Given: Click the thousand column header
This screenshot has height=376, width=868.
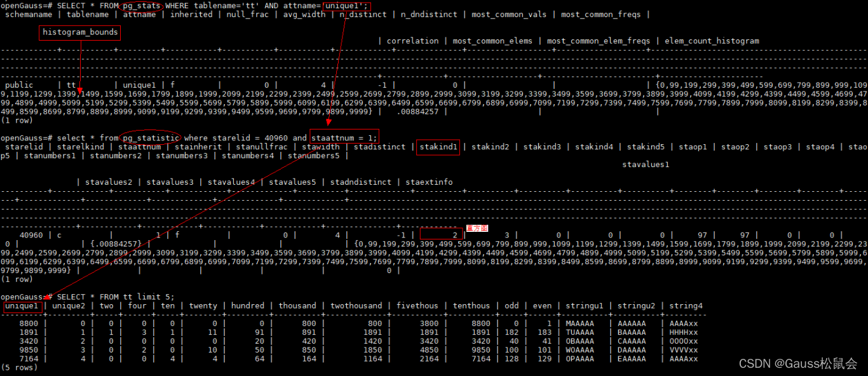Looking at the screenshot, I should point(297,306).
